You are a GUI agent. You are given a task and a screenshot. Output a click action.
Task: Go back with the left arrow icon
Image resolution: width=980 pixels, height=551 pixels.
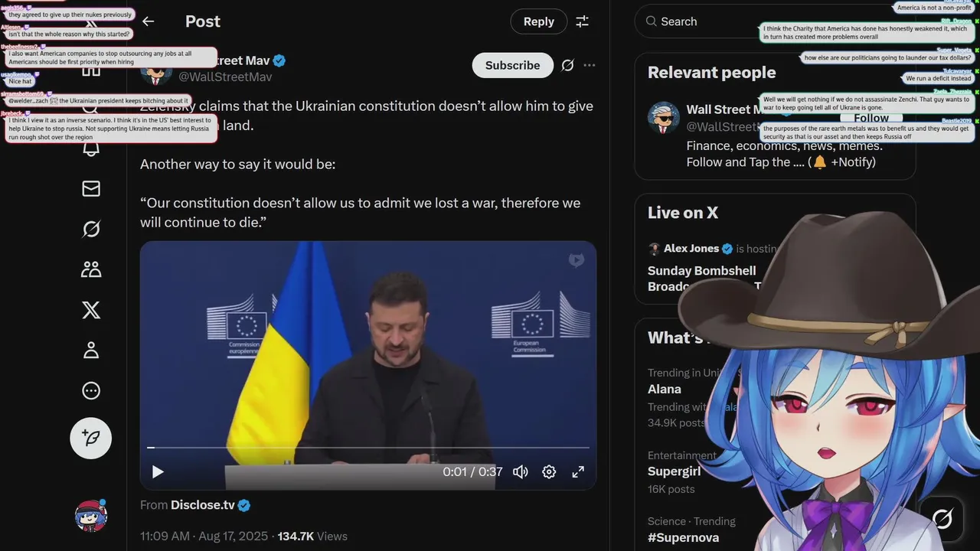(149, 21)
